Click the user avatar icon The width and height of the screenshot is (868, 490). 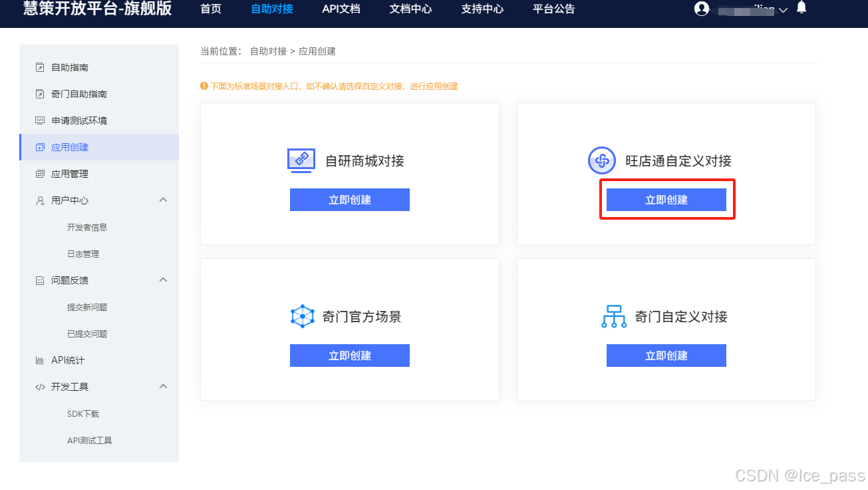701,9
